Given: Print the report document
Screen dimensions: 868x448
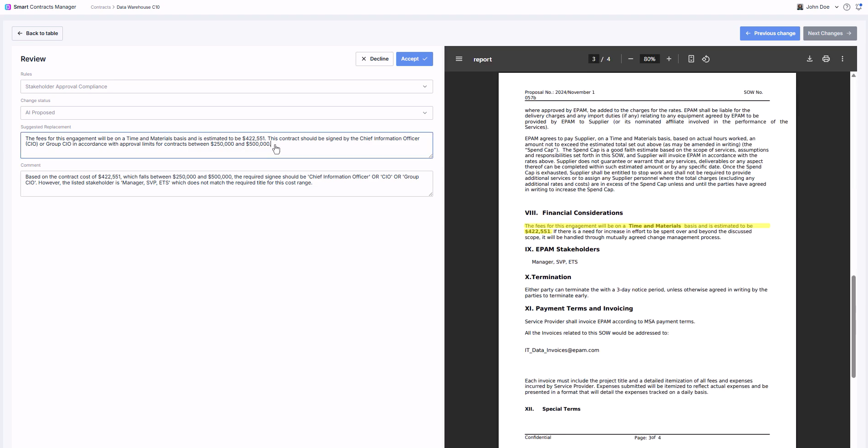Looking at the screenshot, I should click(x=826, y=59).
